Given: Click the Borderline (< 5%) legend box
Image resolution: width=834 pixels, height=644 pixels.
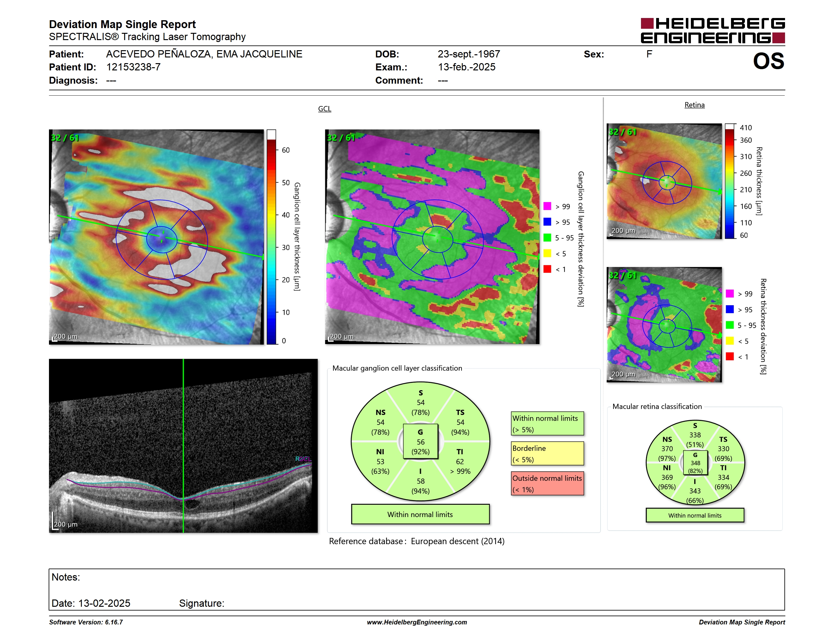Looking at the screenshot, I should [547, 454].
